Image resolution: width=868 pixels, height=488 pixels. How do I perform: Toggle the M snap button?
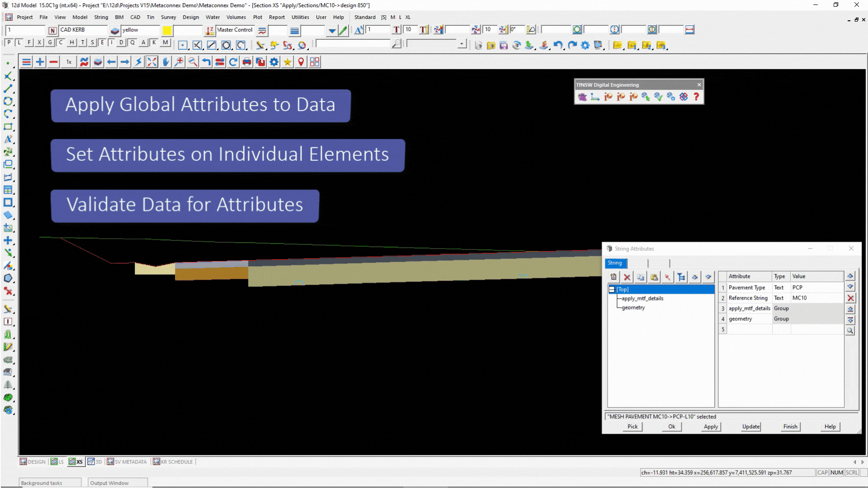[165, 42]
